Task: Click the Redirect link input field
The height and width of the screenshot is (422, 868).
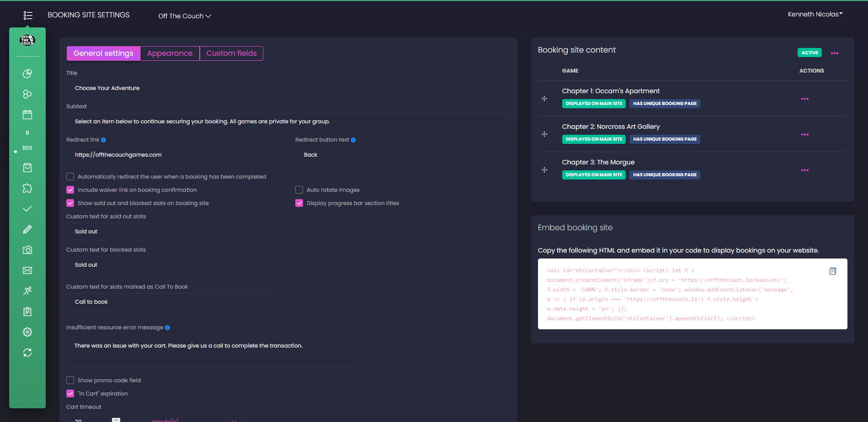Action: pyautogui.click(x=174, y=155)
